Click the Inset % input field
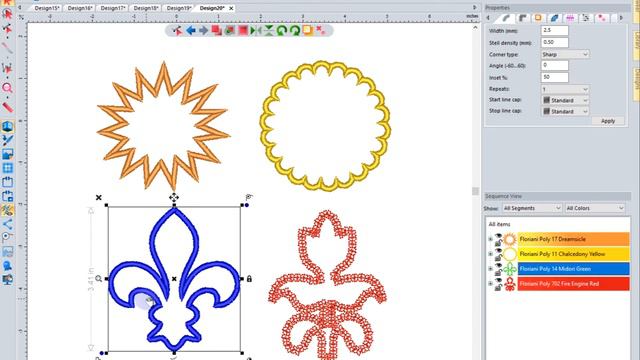The width and height of the screenshot is (640, 360). pos(554,77)
